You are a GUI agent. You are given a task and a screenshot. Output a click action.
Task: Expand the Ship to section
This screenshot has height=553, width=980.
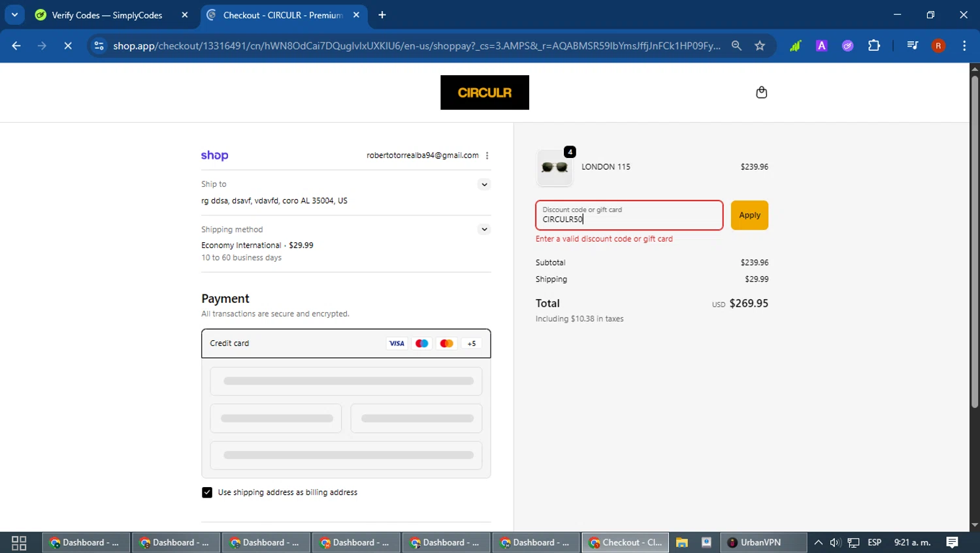click(x=484, y=185)
